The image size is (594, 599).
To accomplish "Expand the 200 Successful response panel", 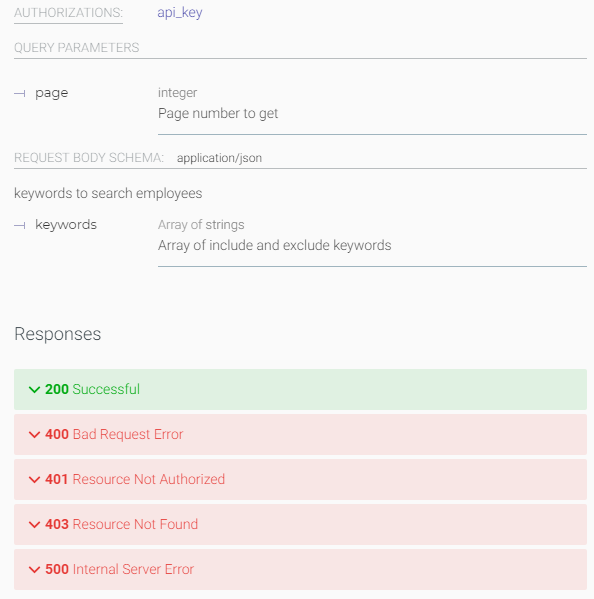I will (300, 389).
